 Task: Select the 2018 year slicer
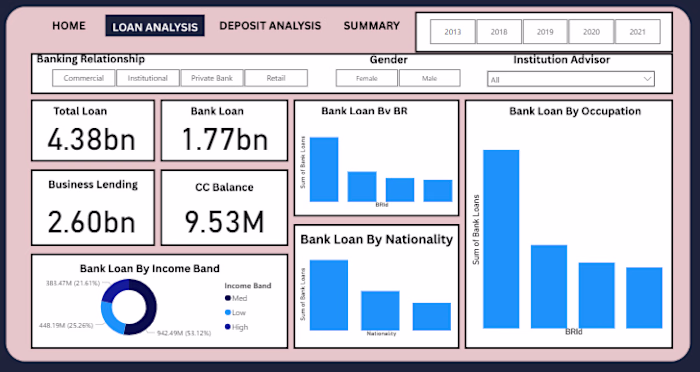point(499,32)
